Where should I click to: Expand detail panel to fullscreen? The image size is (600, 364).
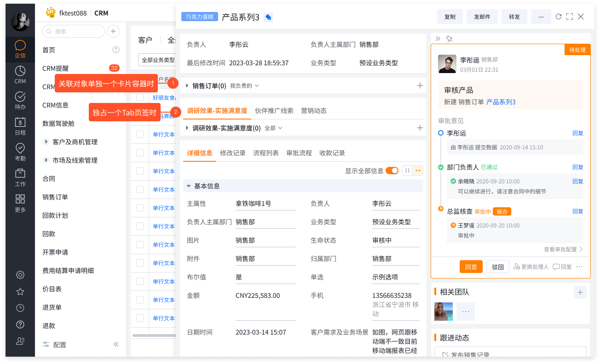point(570,17)
